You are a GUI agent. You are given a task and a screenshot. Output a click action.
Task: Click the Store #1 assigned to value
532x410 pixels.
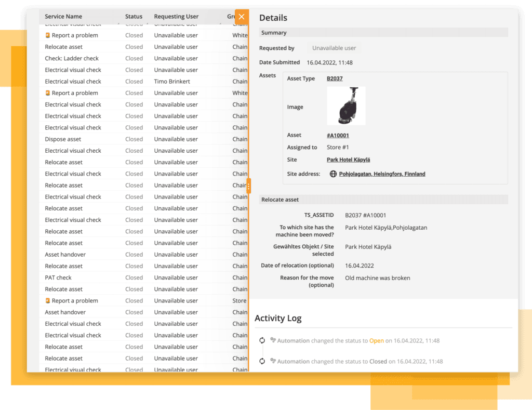338,147
